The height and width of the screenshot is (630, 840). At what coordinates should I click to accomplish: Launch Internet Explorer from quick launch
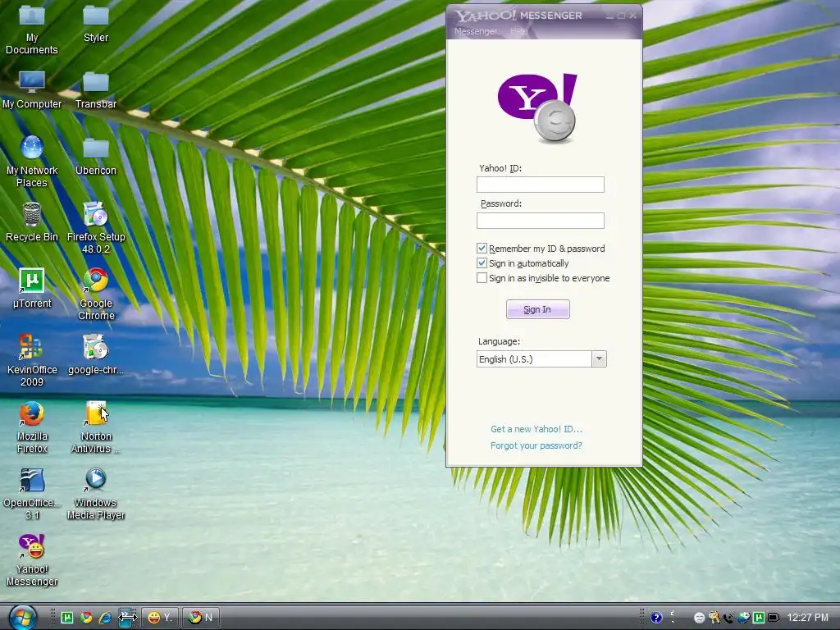(x=105, y=619)
